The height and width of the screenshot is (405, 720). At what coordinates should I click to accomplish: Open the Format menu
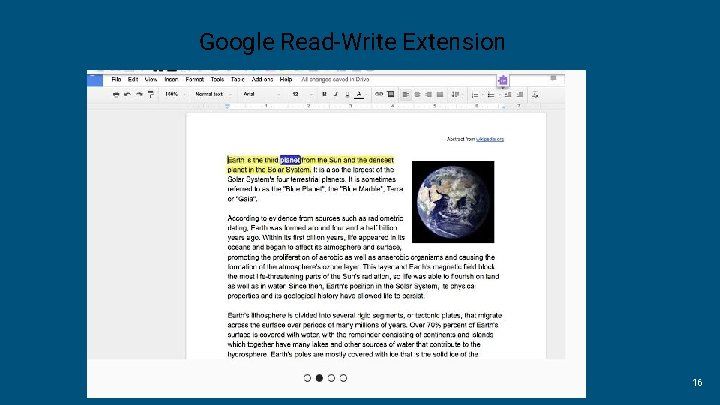(x=195, y=79)
